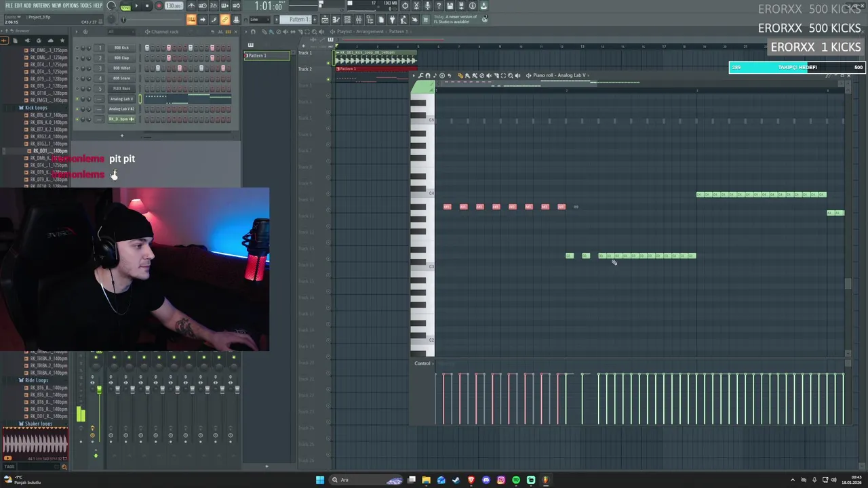Viewport: 868px width, 488px height.
Task: Click the Play transport button
Action: 136,6
